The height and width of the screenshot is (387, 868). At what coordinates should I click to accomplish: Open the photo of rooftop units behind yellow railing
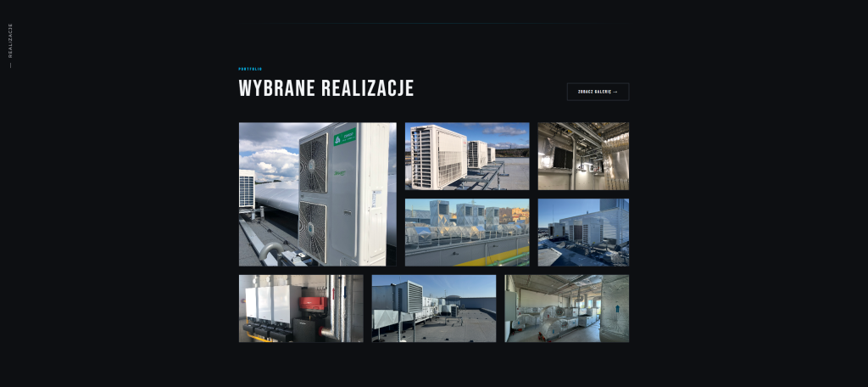467,233
